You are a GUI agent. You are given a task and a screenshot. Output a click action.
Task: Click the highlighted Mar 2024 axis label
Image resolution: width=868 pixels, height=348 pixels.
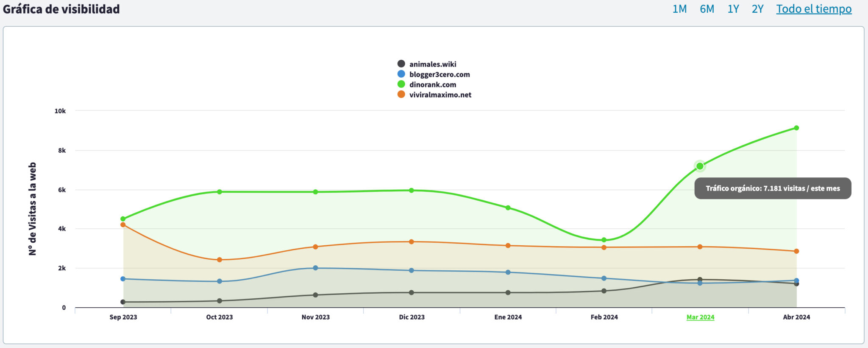coord(700,317)
